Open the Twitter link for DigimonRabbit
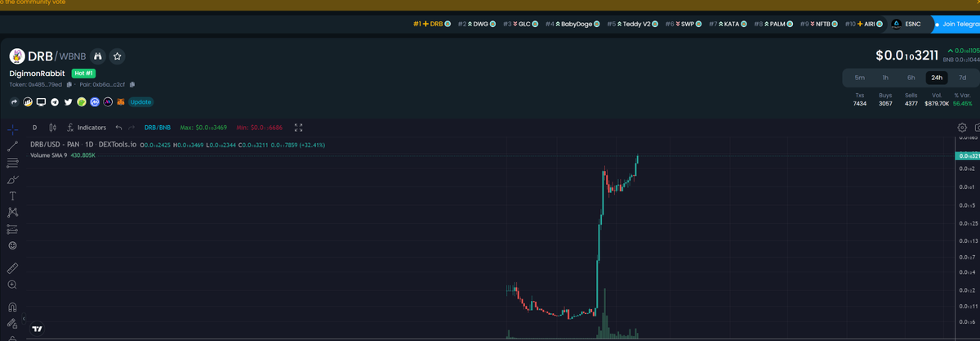This screenshot has width=980, height=341. click(68, 101)
